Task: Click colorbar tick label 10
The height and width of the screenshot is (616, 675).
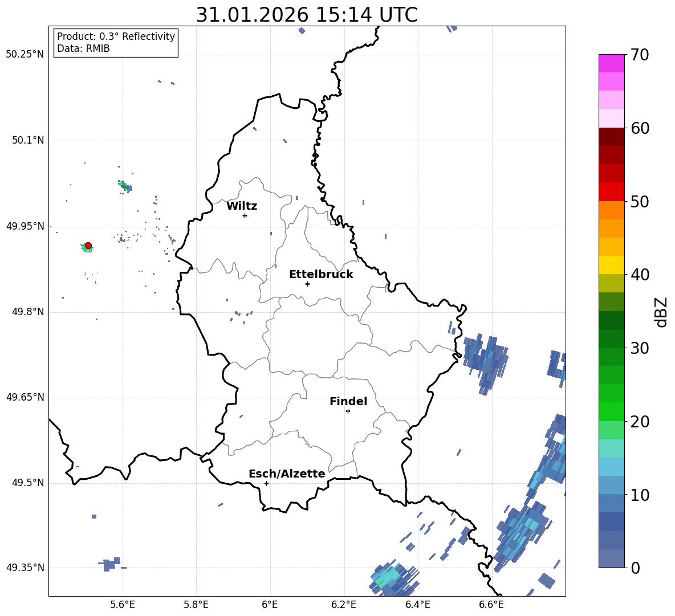Action: click(640, 495)
